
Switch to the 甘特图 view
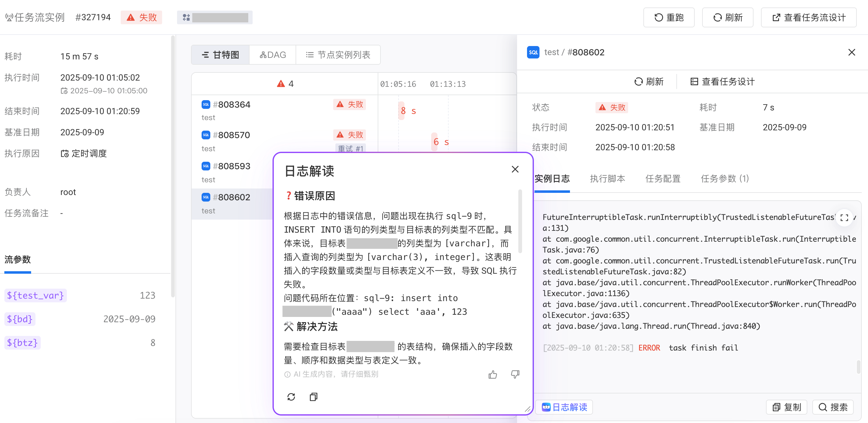(x=220, y=54)
